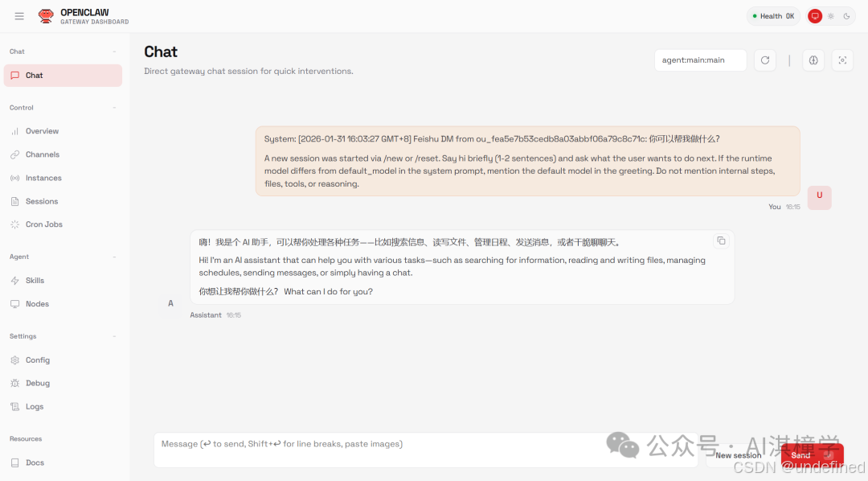This screenshot has width=868, height=481.
Task: Click the Chat page heading
Action: coord(161,52)
